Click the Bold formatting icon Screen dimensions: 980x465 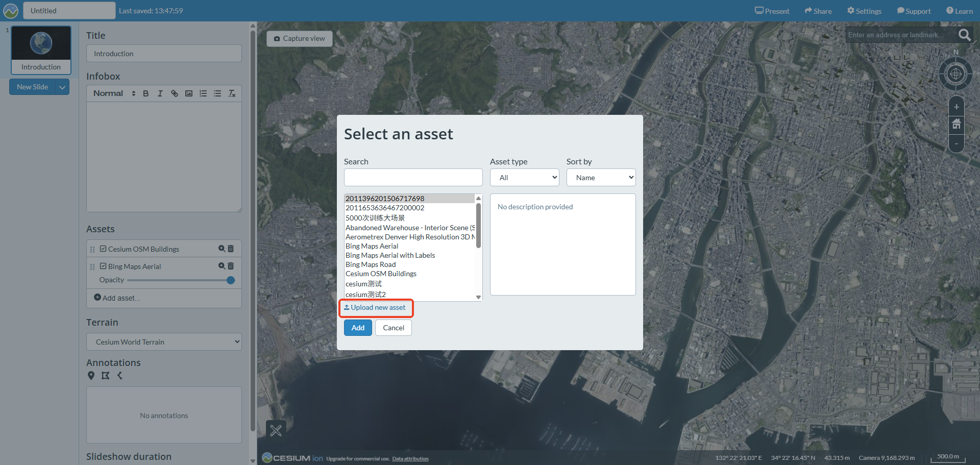146,93
